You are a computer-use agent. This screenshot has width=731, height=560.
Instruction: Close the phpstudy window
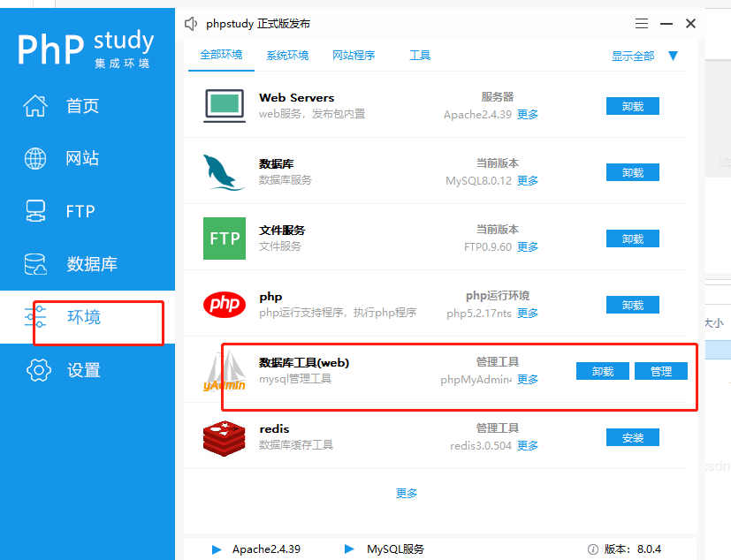click(x=690, y=23)
